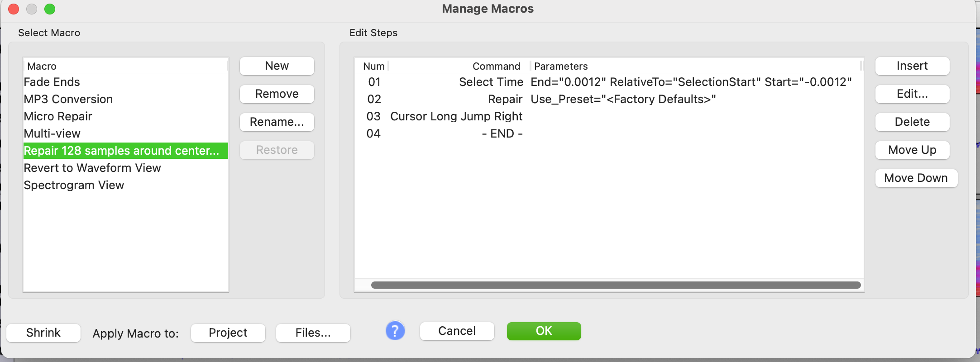This screenshot has height=362, width=980.
Task: Select step 02 Repair command
Action: [x=505, y=100]
